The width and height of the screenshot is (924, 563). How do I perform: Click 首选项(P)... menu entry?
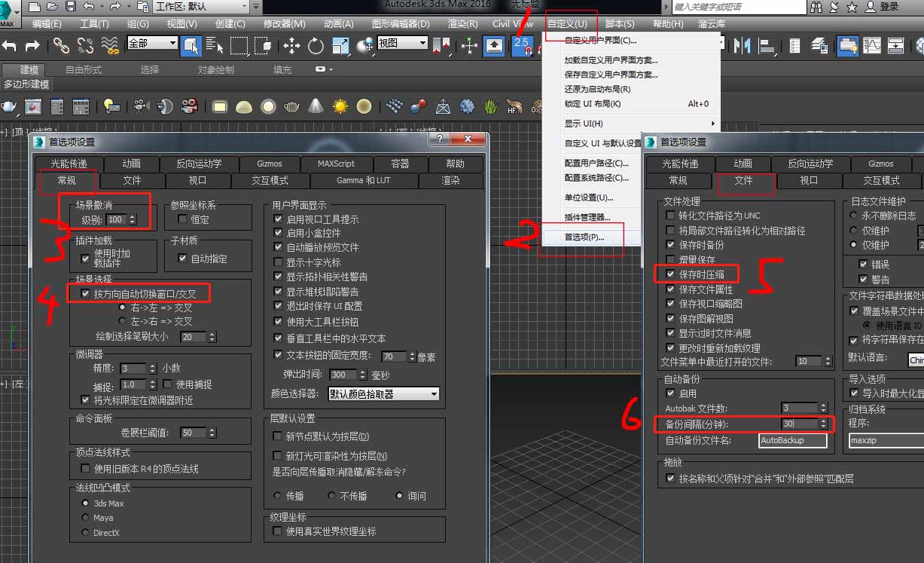tap(584, 237)
